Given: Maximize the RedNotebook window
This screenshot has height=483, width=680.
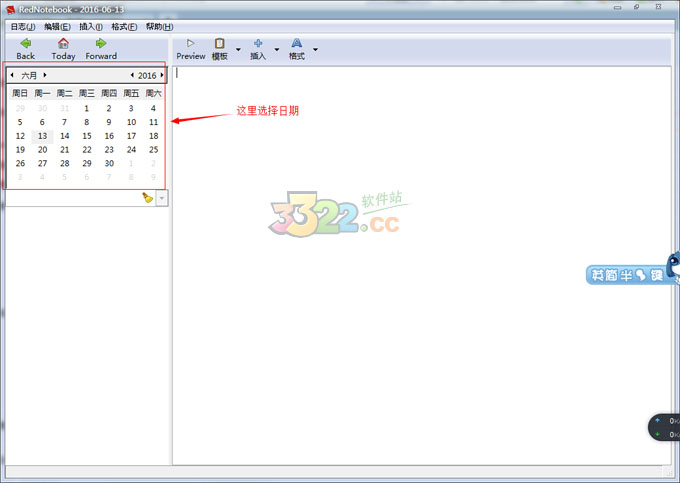Looking at the screenshot, I should [x=636, y=7].
